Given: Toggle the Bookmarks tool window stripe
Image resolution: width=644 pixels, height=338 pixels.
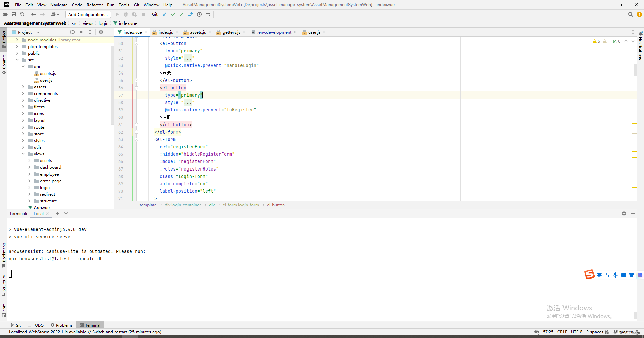Looking at the screenshot, I should click(4, 255).
